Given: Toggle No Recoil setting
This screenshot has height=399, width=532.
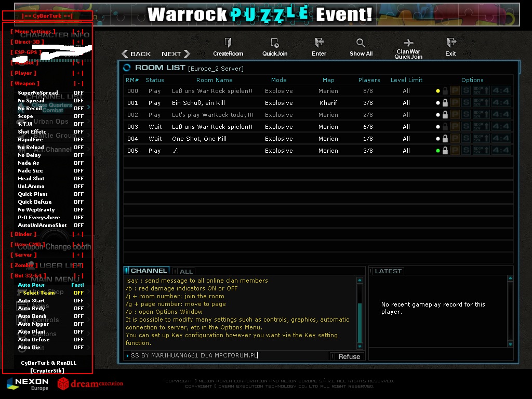Looking at the screenshot, I should coord(50,108).
